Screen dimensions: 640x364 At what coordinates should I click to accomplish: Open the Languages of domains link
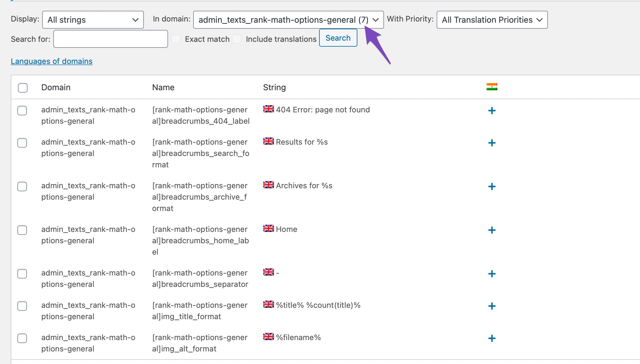[52, 61]
